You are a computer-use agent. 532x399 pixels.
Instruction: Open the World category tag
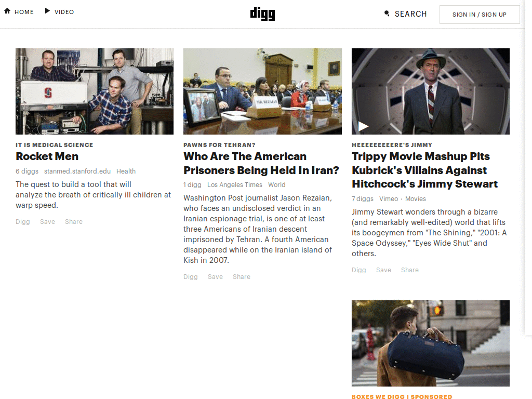[277, 185]
